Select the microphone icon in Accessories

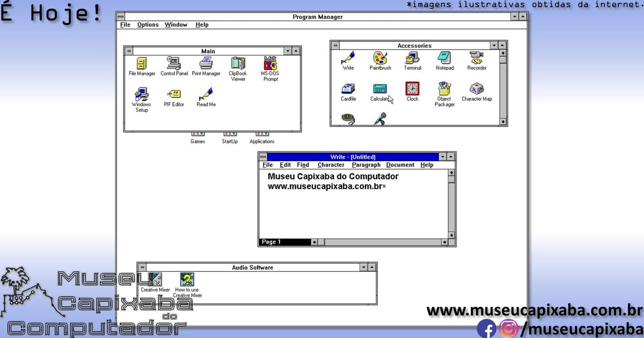[x=380, y=119]
